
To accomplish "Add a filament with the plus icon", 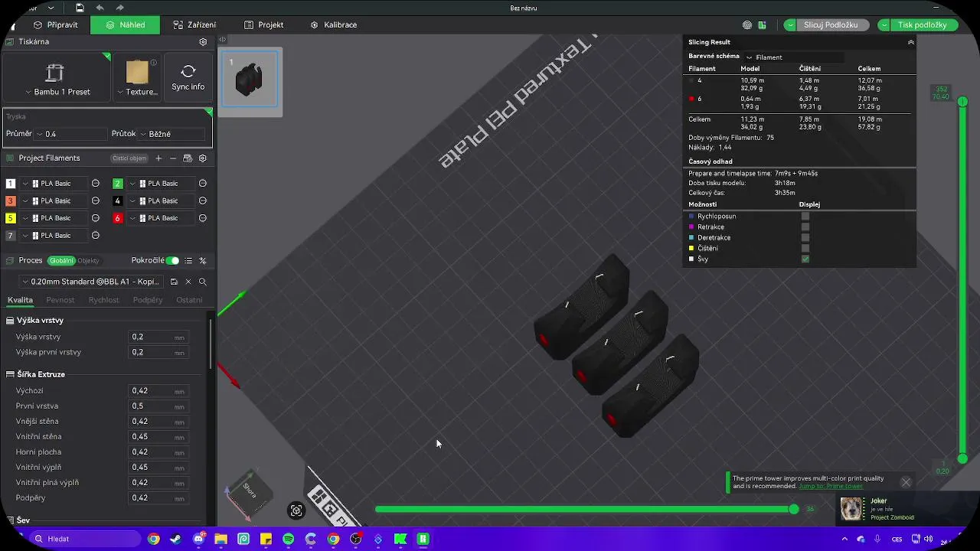I will point(158,158).
